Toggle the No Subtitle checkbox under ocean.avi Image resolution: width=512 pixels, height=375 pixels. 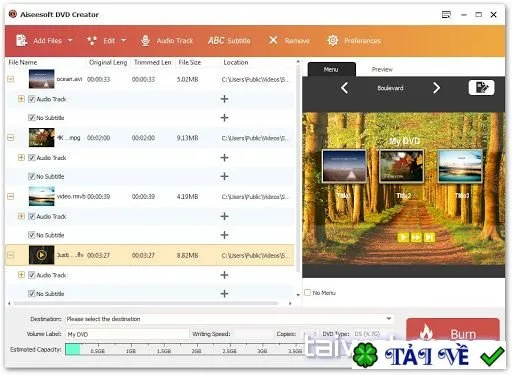click(x=32, y=118)
